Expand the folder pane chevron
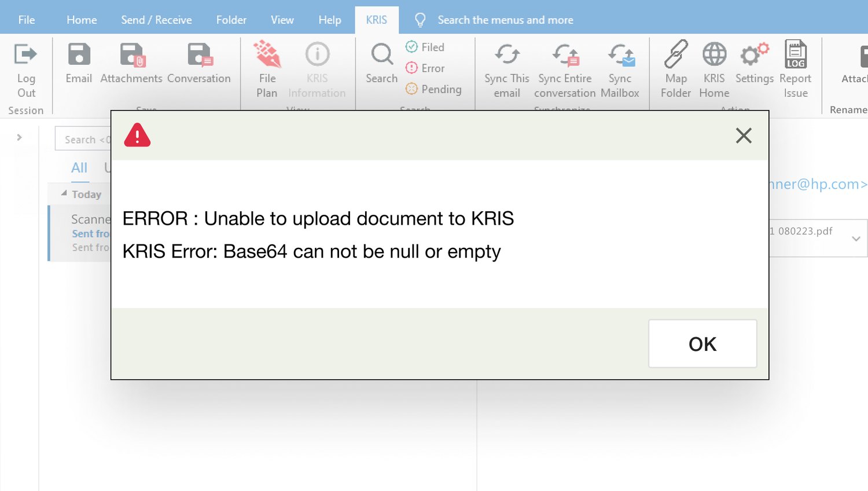868x491 pixels. click(x=19, y=137)
